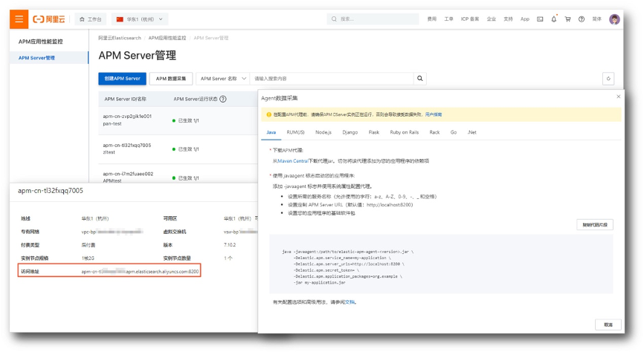Open the 企业 menu in top bar
The image size is (644, 352).
click(492, 19)
